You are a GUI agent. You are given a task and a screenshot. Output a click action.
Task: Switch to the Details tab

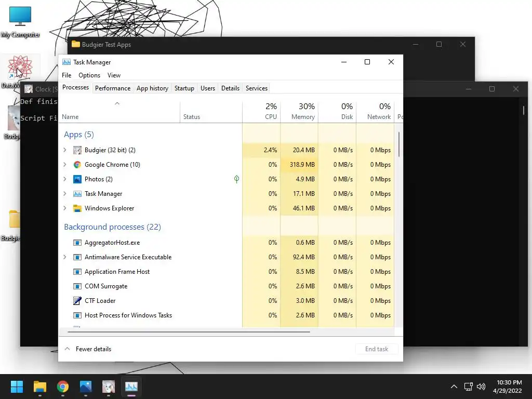(x=230, y=88)
